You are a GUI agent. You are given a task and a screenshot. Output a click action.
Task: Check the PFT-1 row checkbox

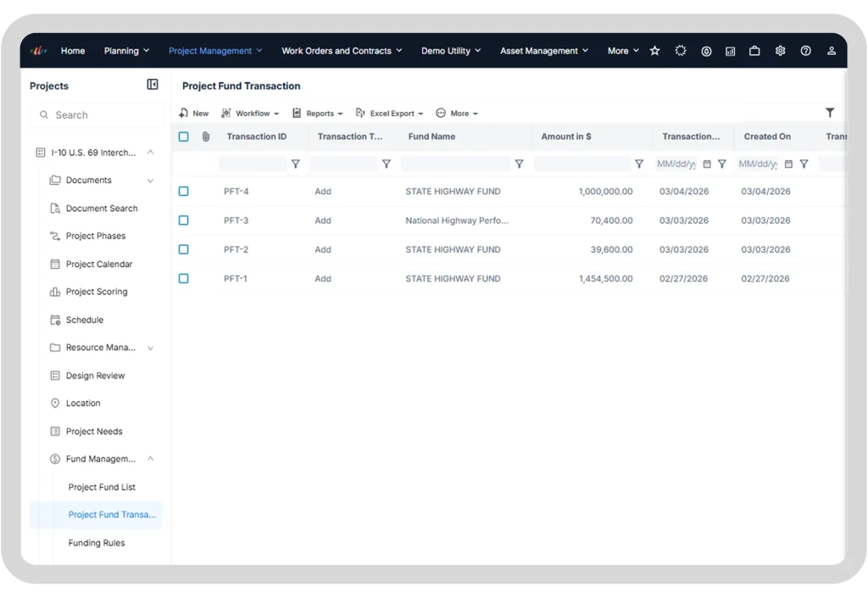pyautogui.click(x=184, y=278)
